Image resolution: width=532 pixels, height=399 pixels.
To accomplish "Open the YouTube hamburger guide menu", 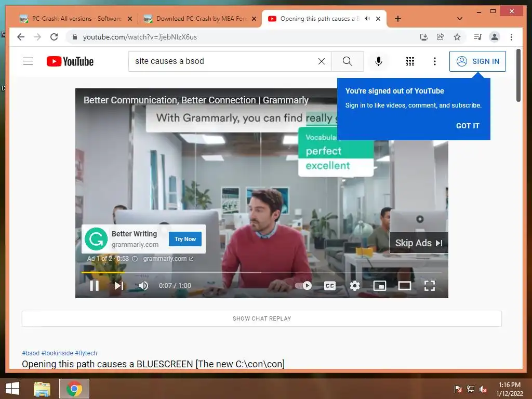I will coord(28,61).
